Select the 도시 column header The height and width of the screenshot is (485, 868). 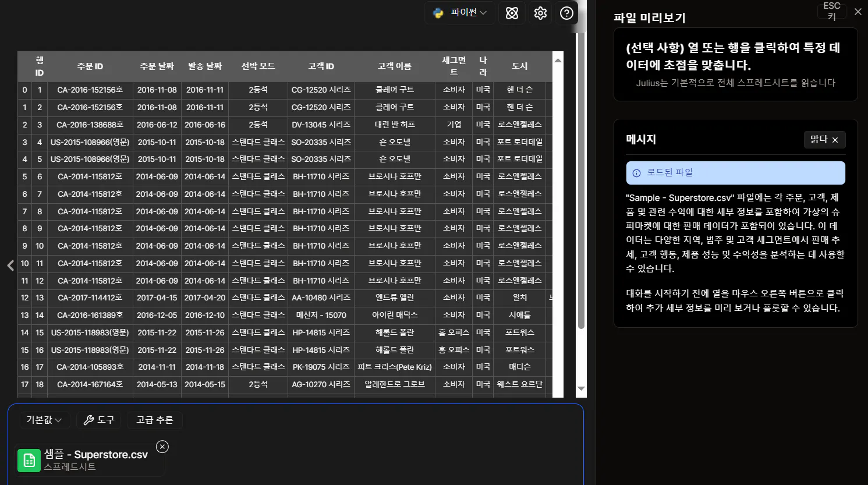(x=520, y=66)
